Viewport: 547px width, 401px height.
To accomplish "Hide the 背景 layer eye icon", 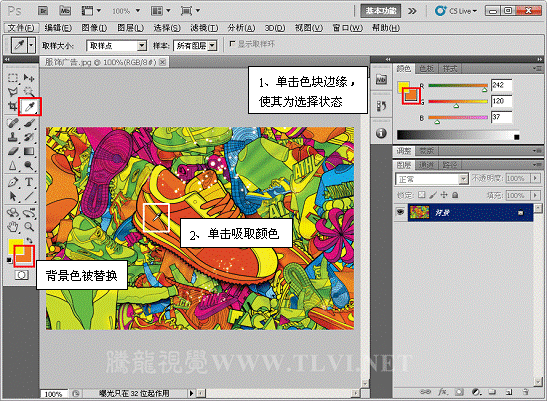I will (400, 212).
